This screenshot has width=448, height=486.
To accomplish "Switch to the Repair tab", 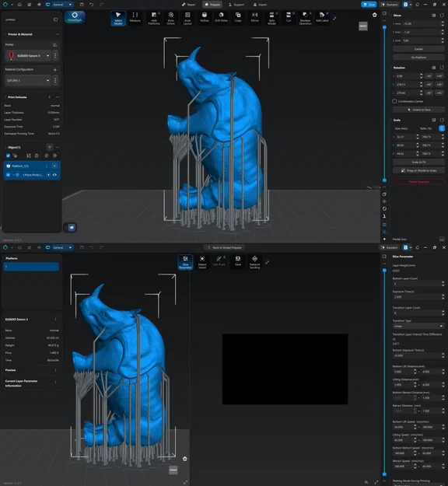I will tap(188, 5).
